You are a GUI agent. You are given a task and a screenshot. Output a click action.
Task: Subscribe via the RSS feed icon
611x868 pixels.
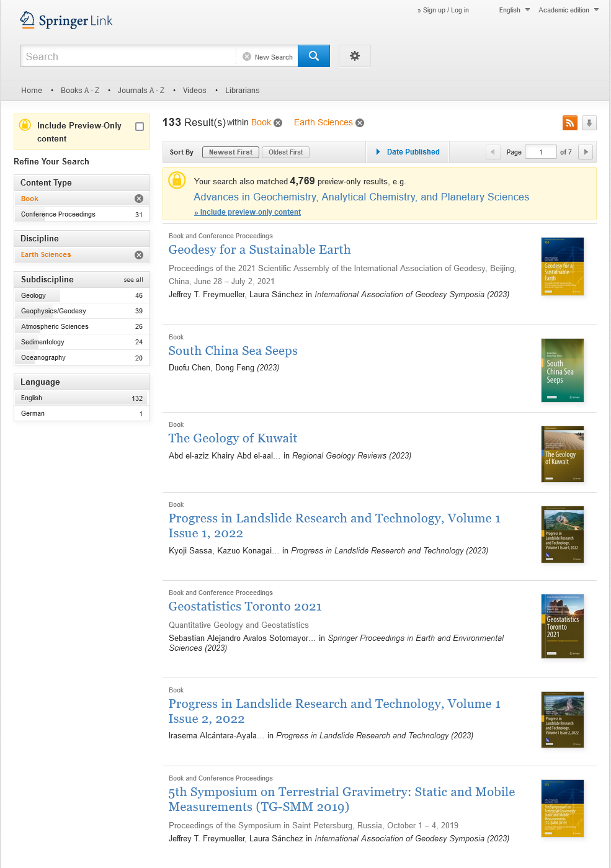569,123
